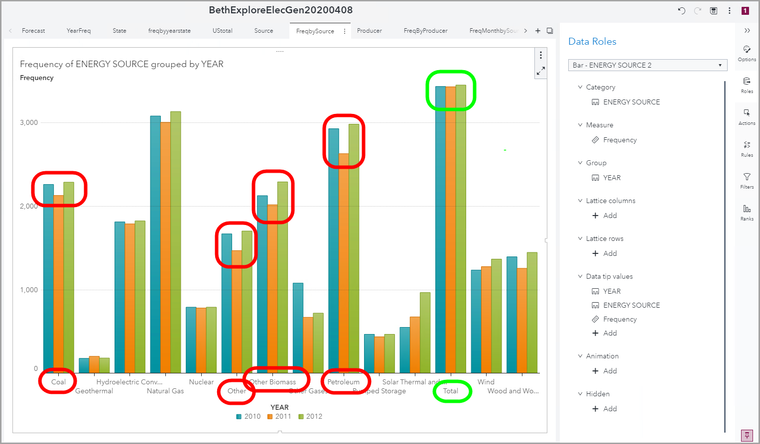Image resolution: width=760 pixels, height=444 pixels.
Task: Click the 2012 legend color swatch
Action: click(301, 416)
